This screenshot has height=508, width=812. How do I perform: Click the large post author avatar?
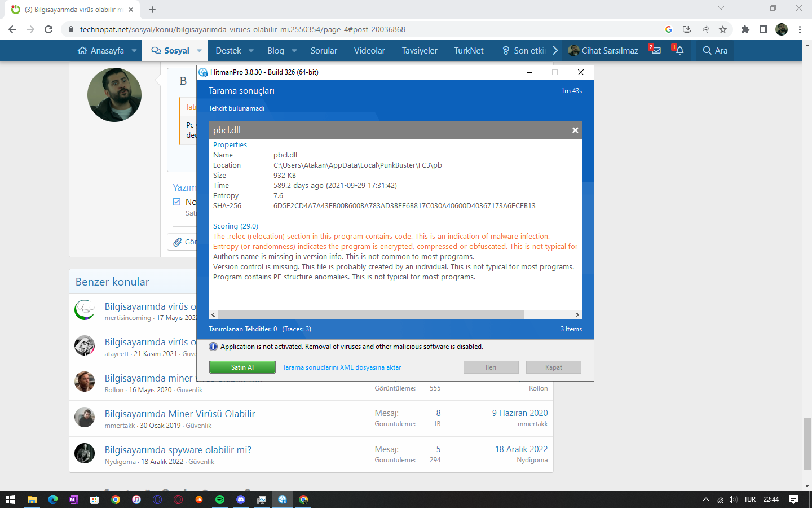click(x=114, y=95)
